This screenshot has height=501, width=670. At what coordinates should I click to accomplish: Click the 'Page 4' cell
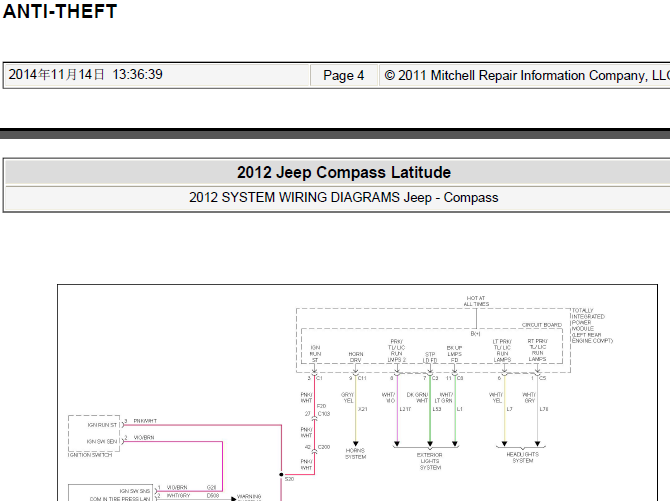pyautogui.click(x=344, y=76)
